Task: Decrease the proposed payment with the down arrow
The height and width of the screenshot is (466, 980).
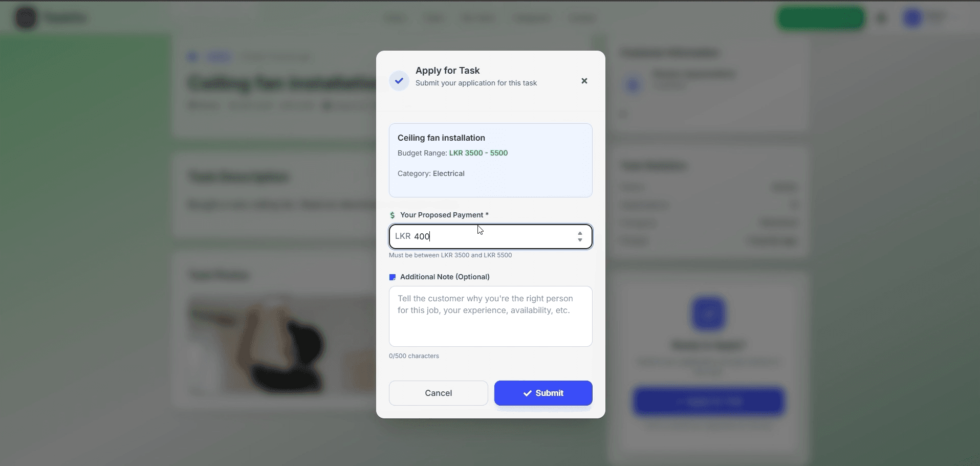Action: click(x=580, y=240)
